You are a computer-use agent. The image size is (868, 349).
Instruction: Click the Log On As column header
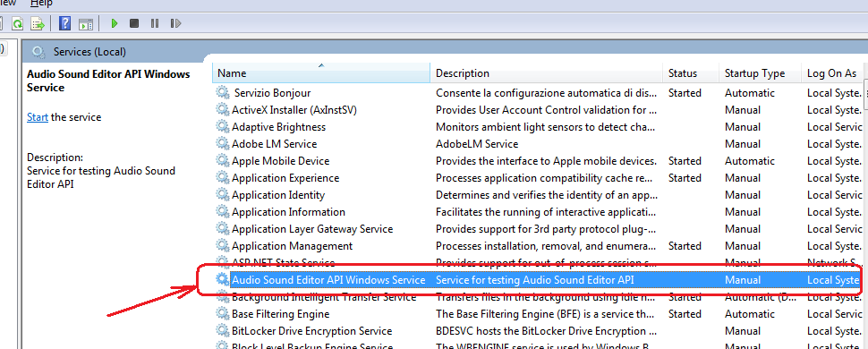coord(832,73)
